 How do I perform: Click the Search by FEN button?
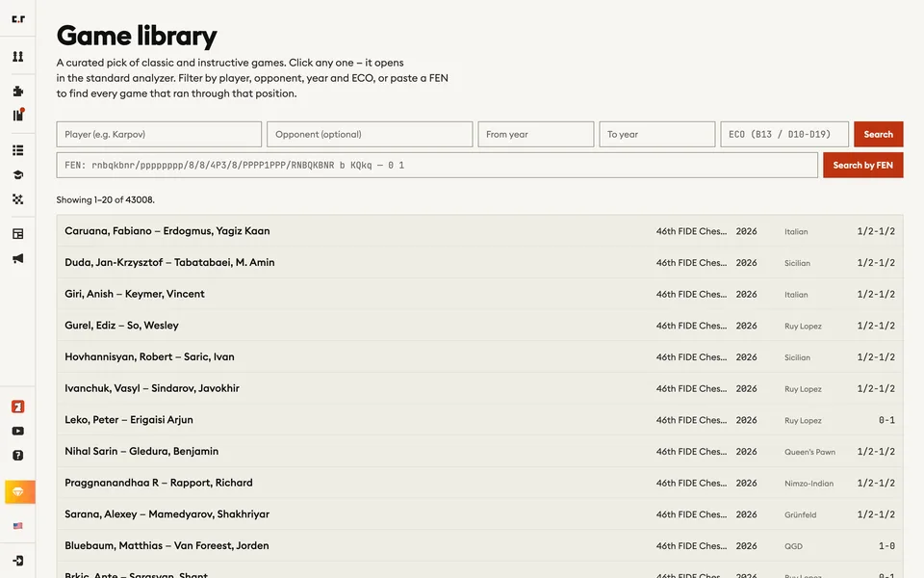[862, 165]
